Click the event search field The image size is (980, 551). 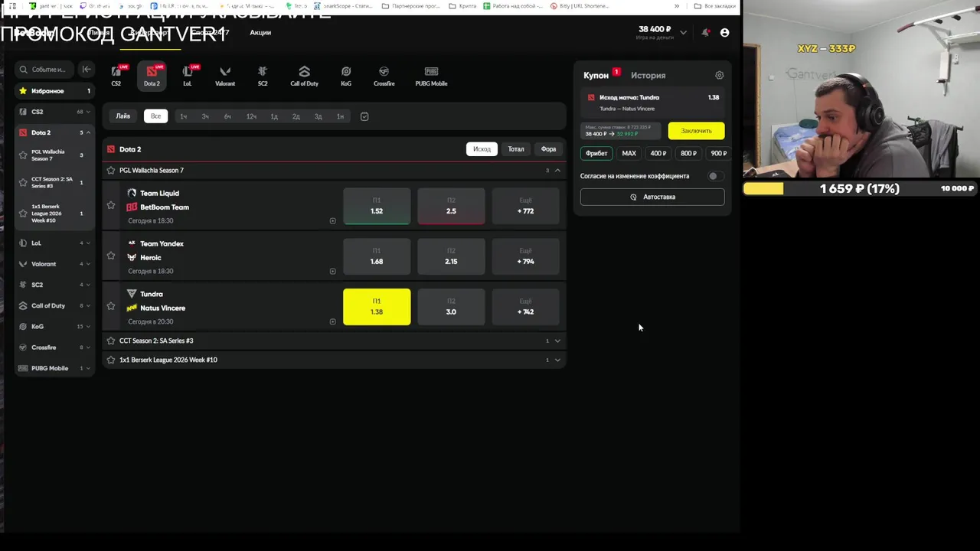coord(45,69)
